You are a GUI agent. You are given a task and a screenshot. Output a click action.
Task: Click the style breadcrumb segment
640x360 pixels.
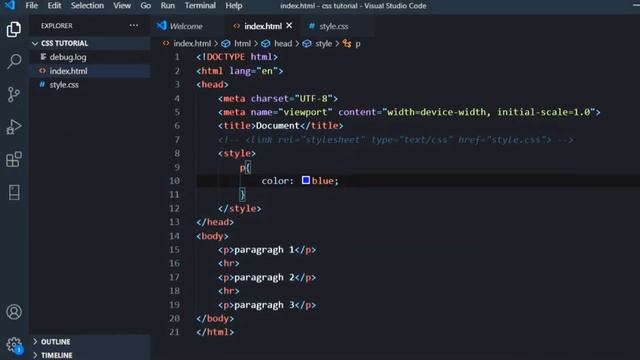pyautogui.click(x=323, y=43)
